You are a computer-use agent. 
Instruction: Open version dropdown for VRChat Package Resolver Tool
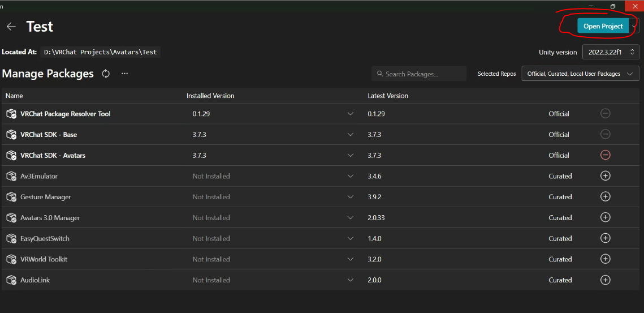pos(351,114)
